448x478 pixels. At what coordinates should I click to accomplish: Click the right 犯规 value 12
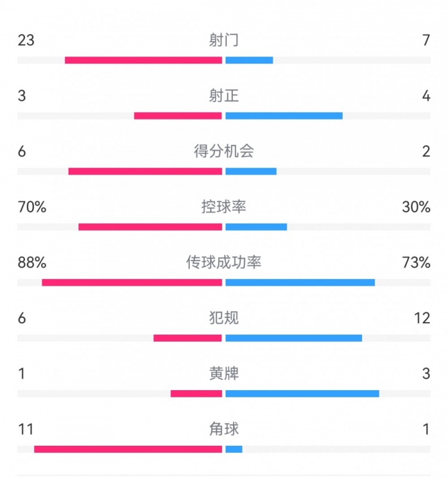(x=422, y=318)
